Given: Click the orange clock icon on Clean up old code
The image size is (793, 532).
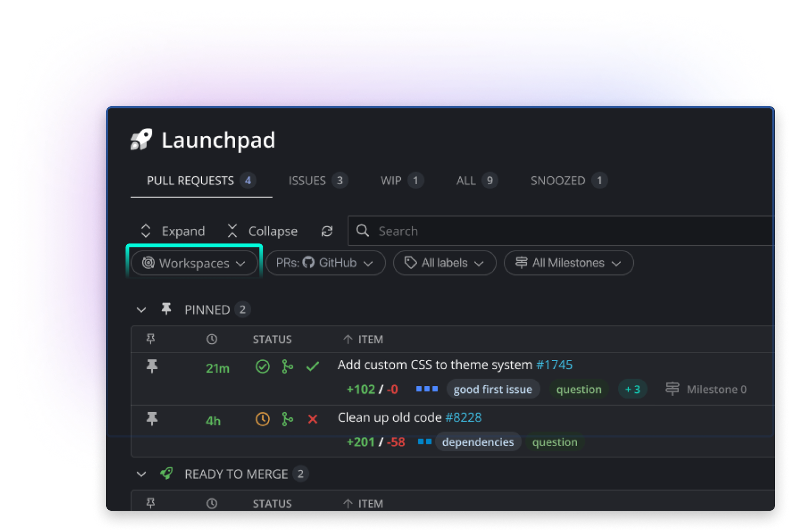Looking at the screenshot, I should tap(262, 419).
